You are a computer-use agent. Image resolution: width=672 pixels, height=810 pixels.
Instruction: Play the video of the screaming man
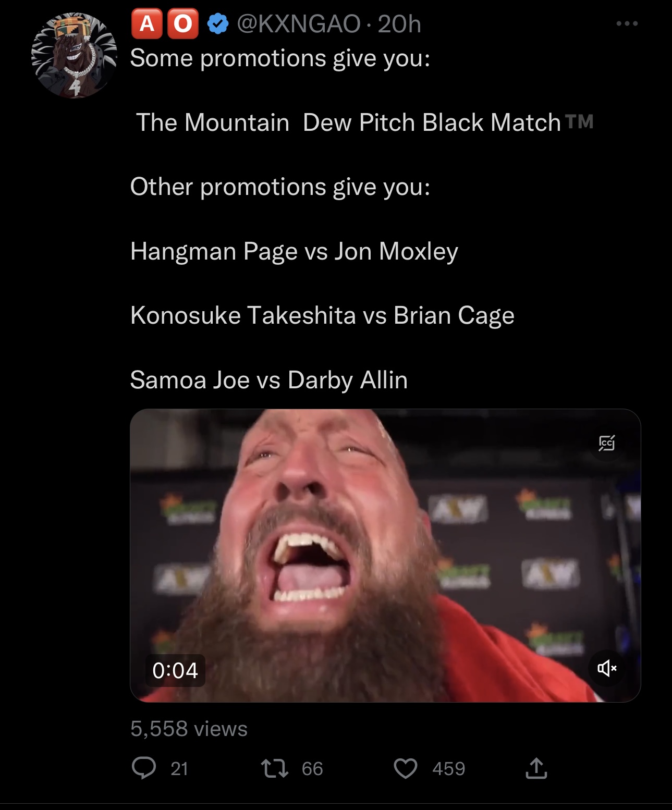click(x=385, y=556)
